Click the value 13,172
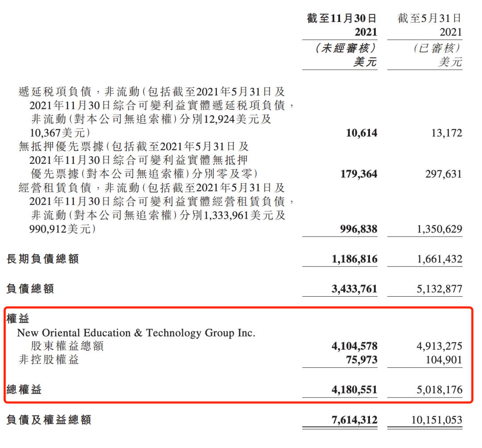The height and width of the screenshot is (448, 482). click(x=447, y=133)
